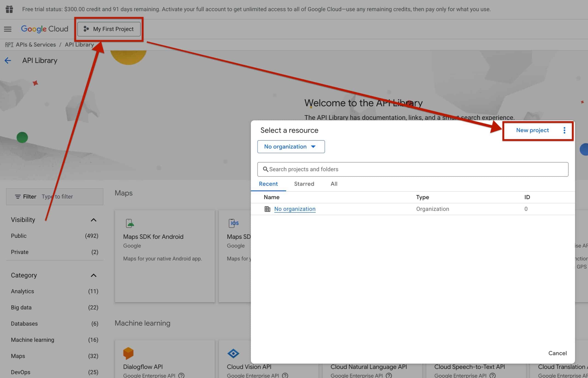588x378 pixels.
Task: Click the gift icon in free trial banner
Action: tap(9, 9)
